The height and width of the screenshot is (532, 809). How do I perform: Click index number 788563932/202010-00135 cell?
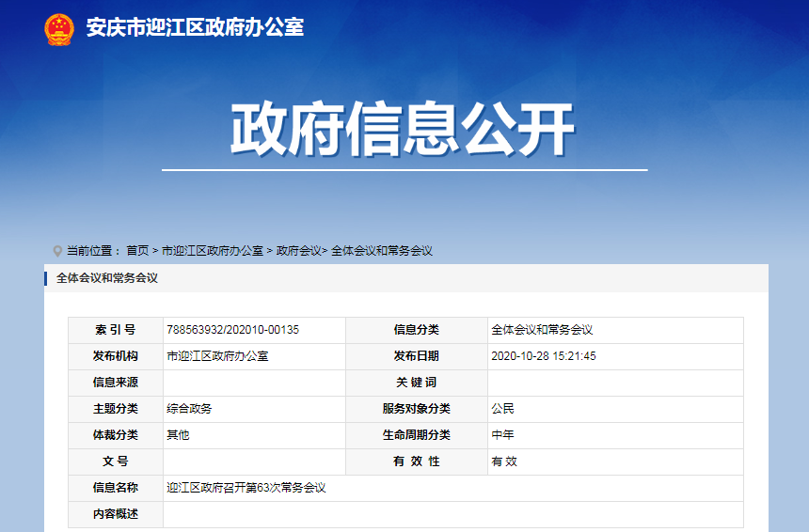[x=254, y=330]
